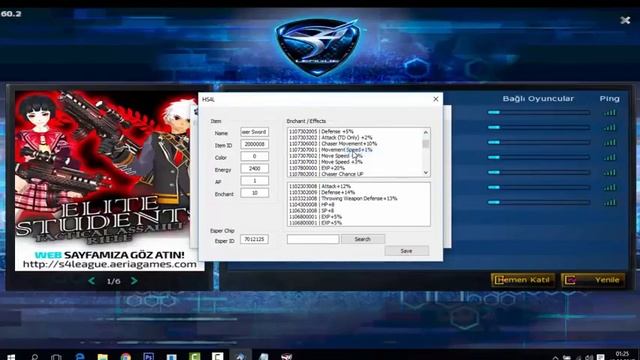Screen dimensions: 640x360
Task: Open the Windows Start menu
Action: (11, 357)
